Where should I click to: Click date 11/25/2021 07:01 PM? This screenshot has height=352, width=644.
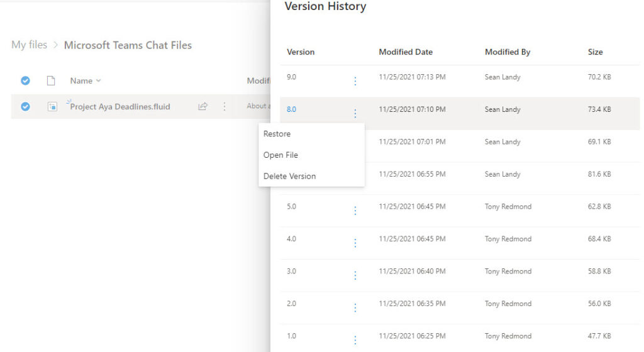412,142
